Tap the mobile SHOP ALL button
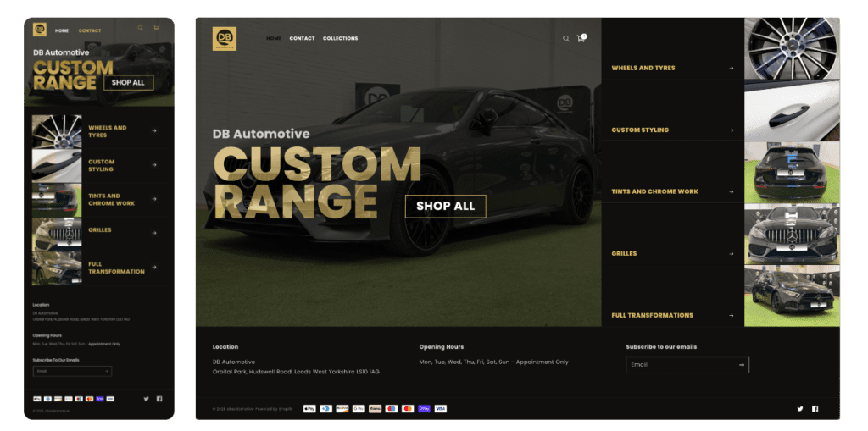 tap(128, 82)
